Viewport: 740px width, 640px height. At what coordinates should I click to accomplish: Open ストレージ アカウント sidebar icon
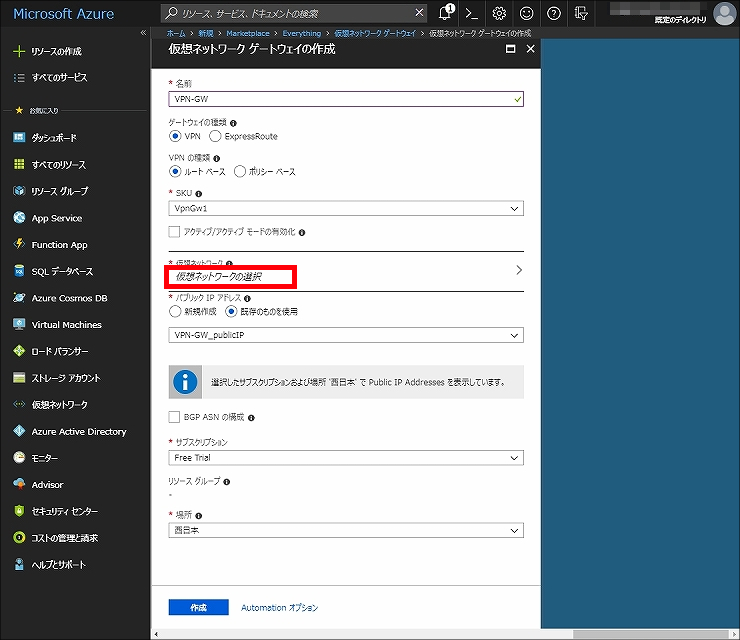19,378
